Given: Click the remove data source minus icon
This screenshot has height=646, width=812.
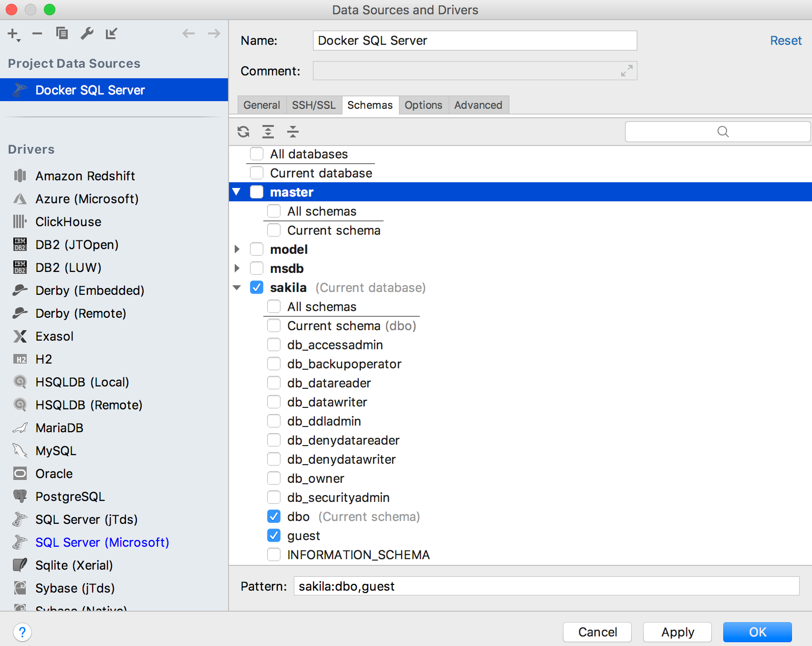Looking at the screenshot, I should click(37, 34).
